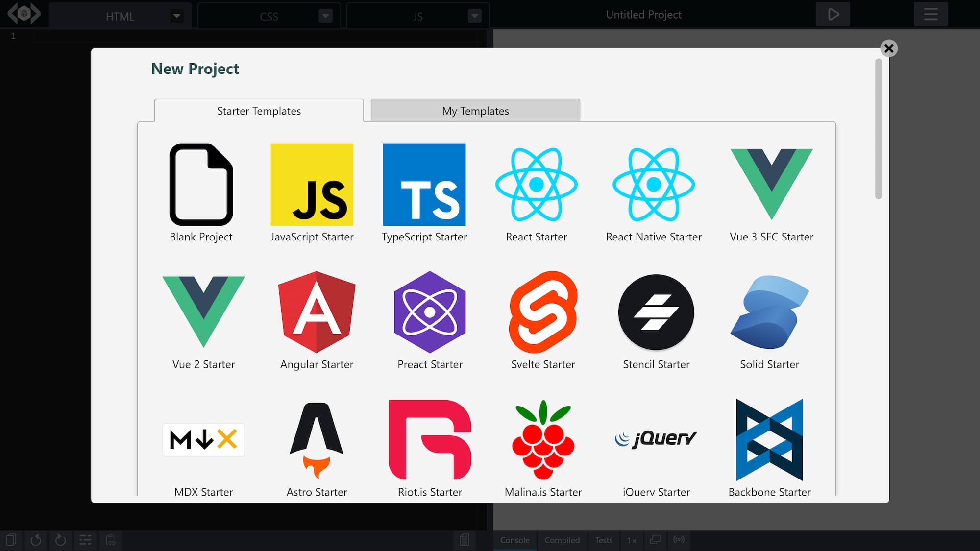Expand the HTML editor language dropdown
Viewport: 980px width, 551px height.
point(176,16)
